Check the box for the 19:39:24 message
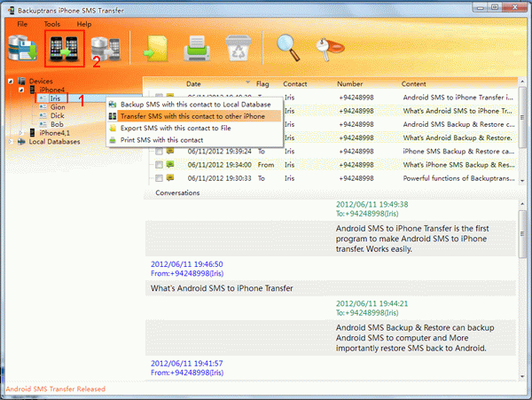532x400 pixels. tap(159, 152)
